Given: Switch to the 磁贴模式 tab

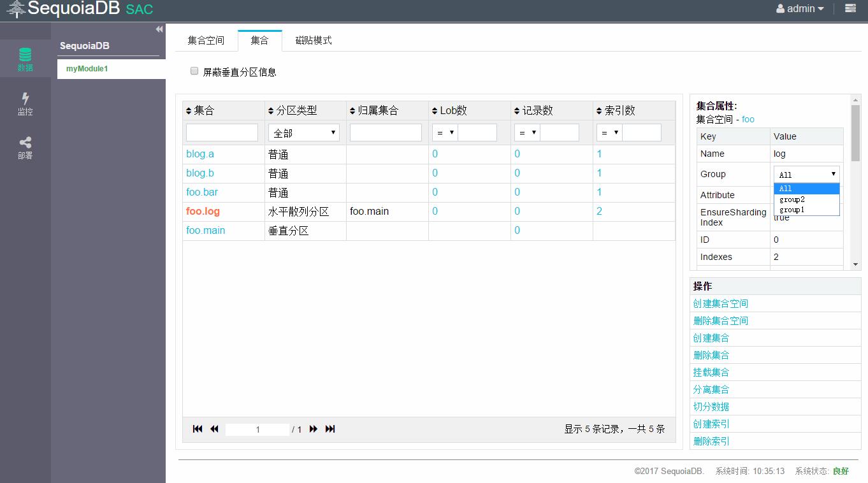Looking at the screenshot, I should [x=312, y=40].
